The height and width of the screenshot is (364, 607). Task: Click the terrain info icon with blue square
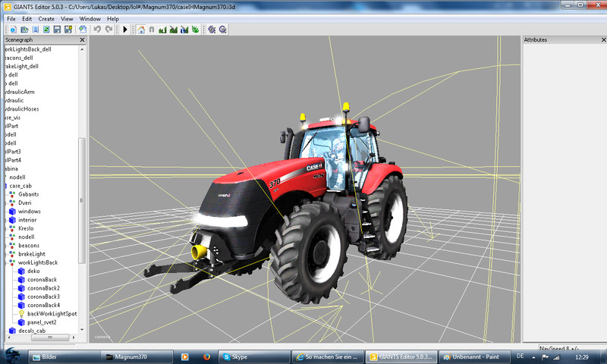[x=184, y=30]
